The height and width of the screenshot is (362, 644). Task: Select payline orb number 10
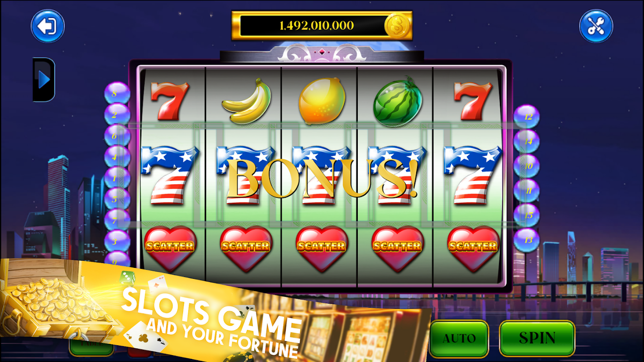(526, 166)
